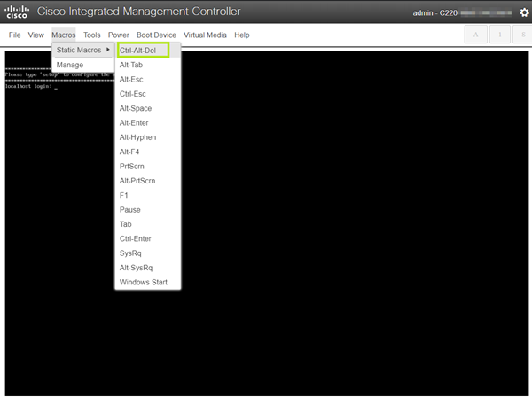Send the Pause macro
The width and height of the screenshot is (532, 397).
[148, 210]
